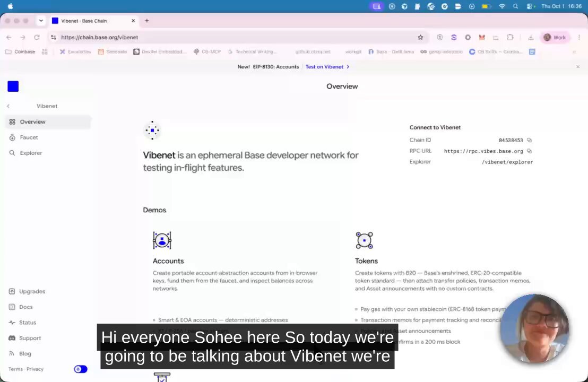
Task: Open the tab search dropdown arrow
Action: (x=41, y=21)
